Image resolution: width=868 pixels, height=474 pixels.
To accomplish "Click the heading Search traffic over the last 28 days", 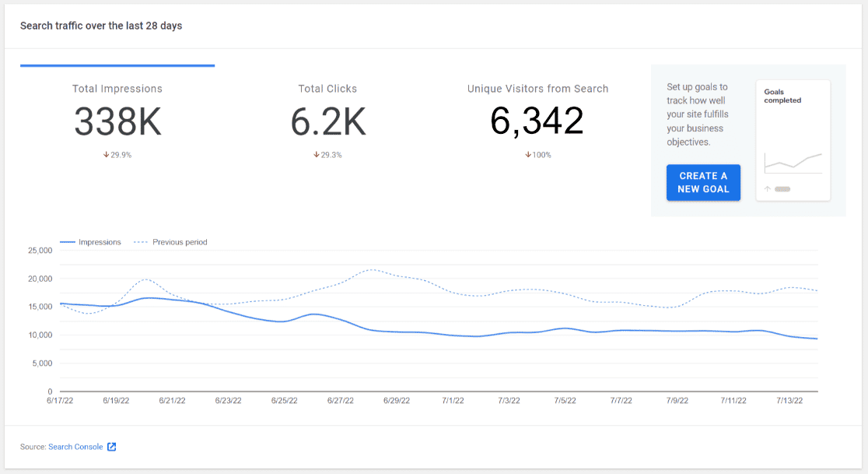I will click(101, 26).
